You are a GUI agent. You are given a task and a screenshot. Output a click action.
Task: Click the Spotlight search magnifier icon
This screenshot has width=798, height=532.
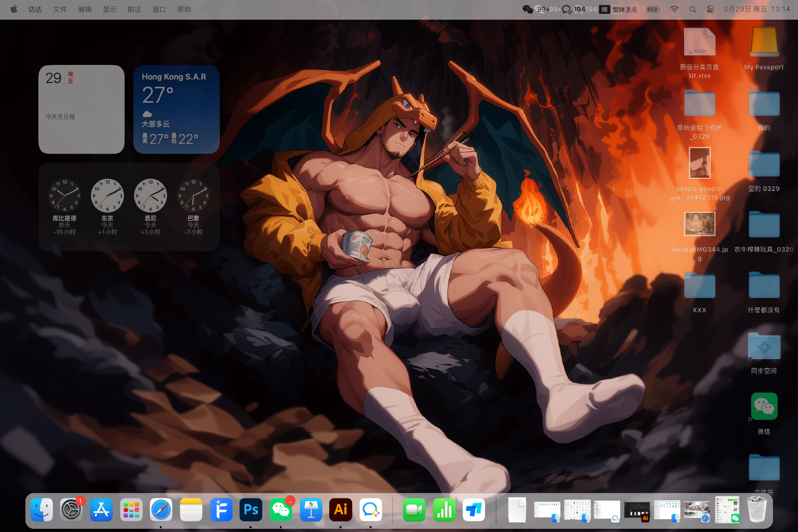click(x=692, y=9)
